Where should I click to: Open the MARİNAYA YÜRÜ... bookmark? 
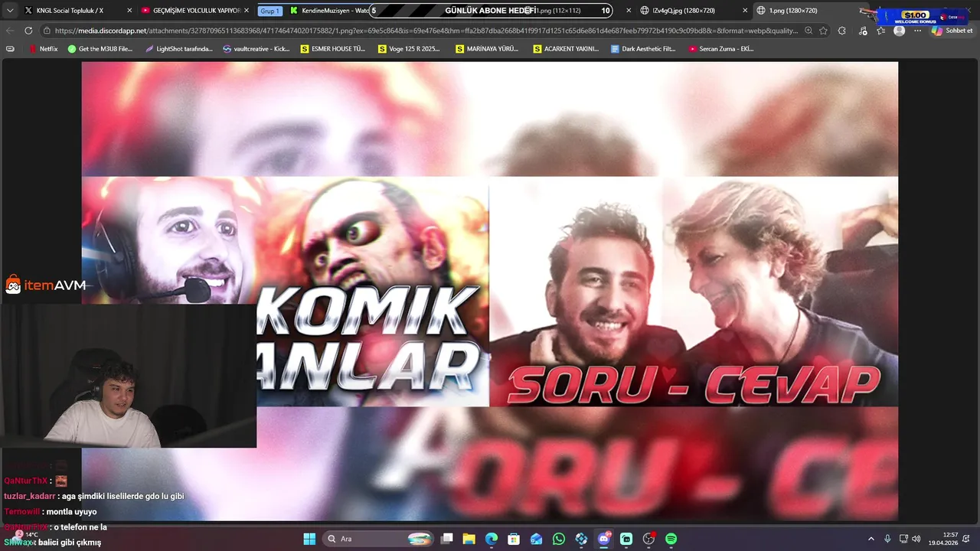pyautogui.click(x=487, y=49)
